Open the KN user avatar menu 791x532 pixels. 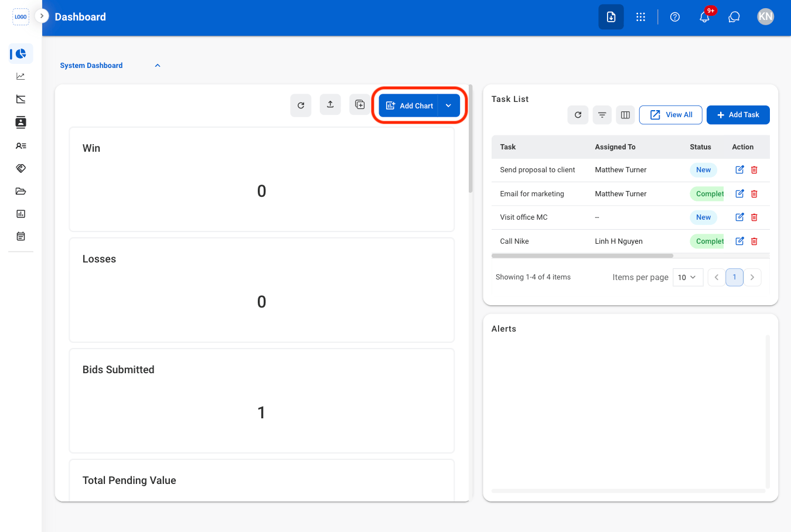click(x=766, y=16)
